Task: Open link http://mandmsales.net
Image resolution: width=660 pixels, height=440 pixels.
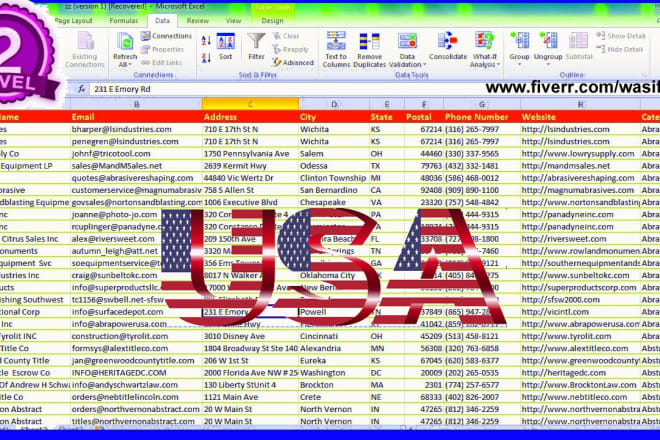Action: point(566,166)
